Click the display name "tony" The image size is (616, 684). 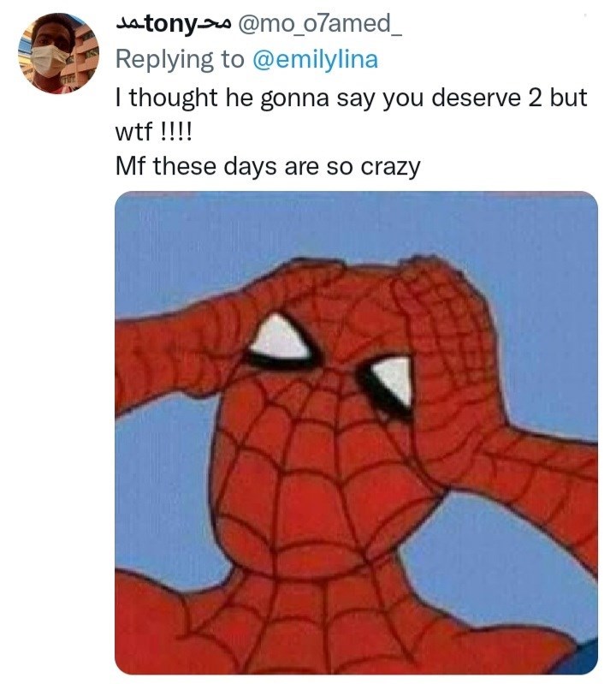(x=169, y=27)
